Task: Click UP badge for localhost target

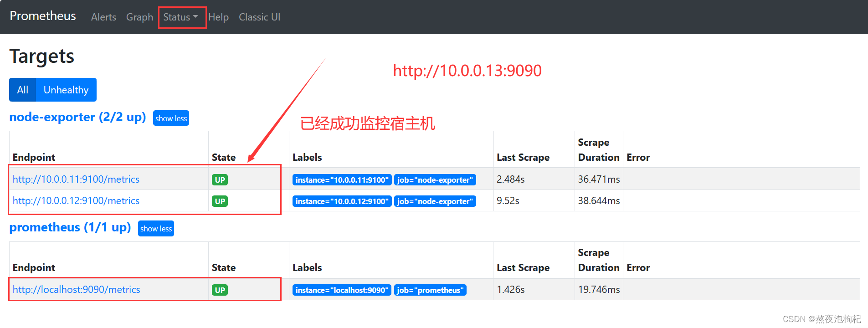Action: tap(220, 290)
